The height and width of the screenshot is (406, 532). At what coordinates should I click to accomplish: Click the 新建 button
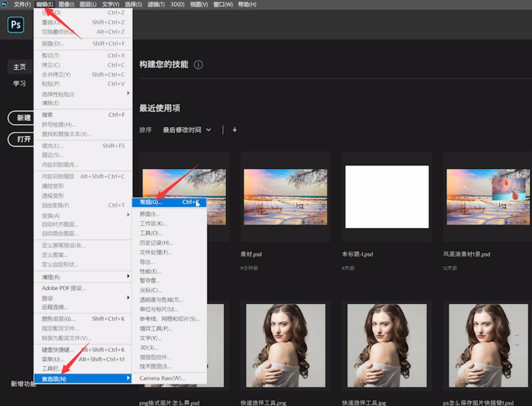pos(21,118)
